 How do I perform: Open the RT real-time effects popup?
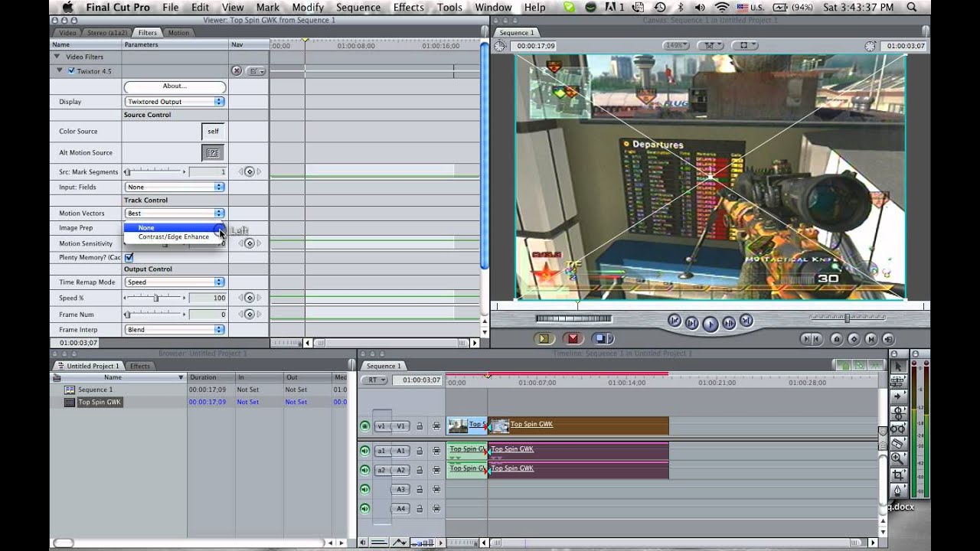[375, 380]
